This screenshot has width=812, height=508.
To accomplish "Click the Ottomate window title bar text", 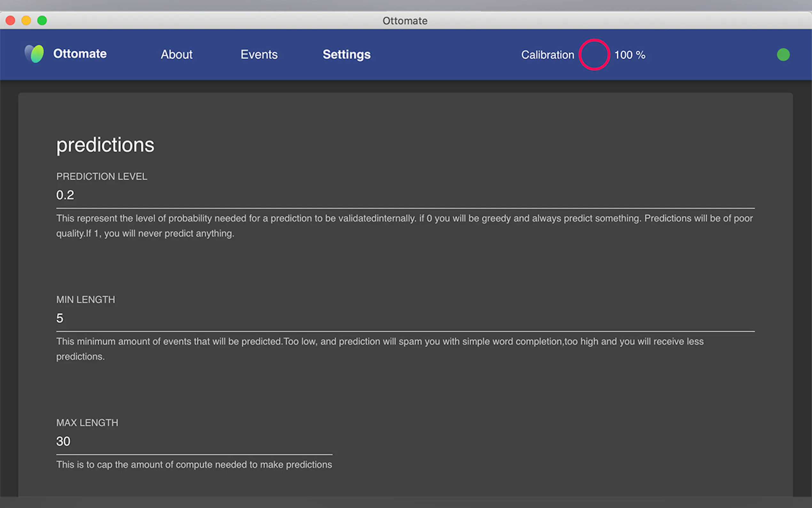I will pos(405,21).
